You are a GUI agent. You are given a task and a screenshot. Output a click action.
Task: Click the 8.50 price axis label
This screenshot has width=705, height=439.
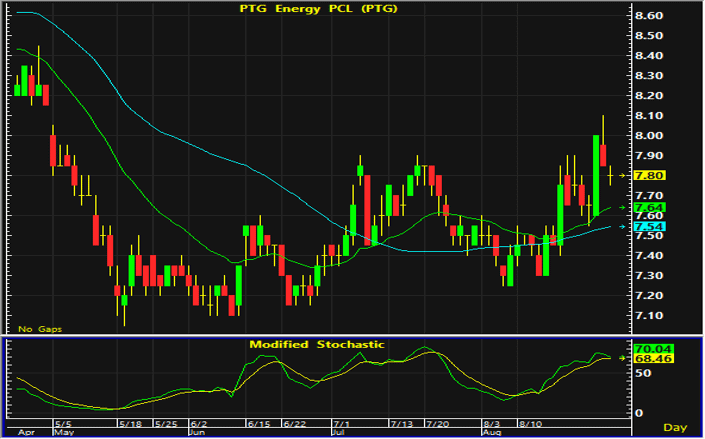tap(648, 36)
